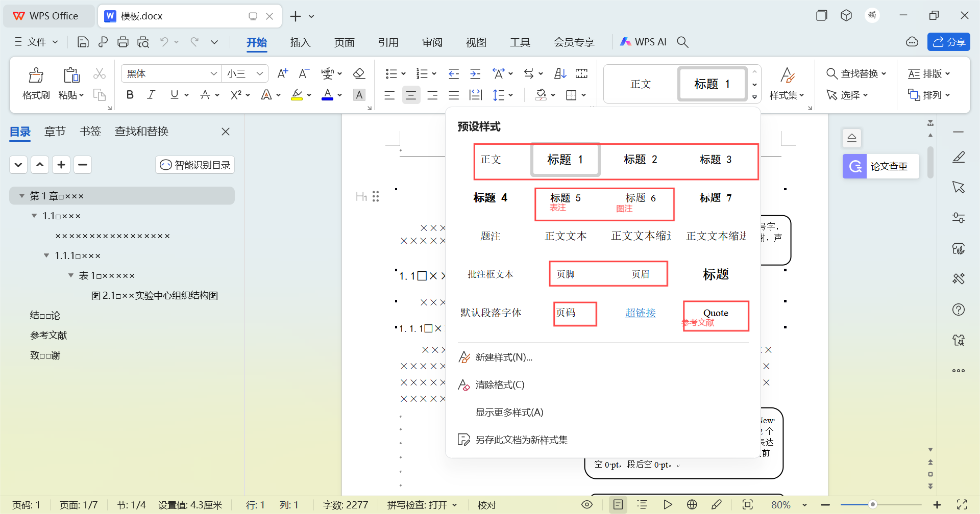
Task: Click the fullscreen expand icon in status bar
Action: [x=962, y=505]
